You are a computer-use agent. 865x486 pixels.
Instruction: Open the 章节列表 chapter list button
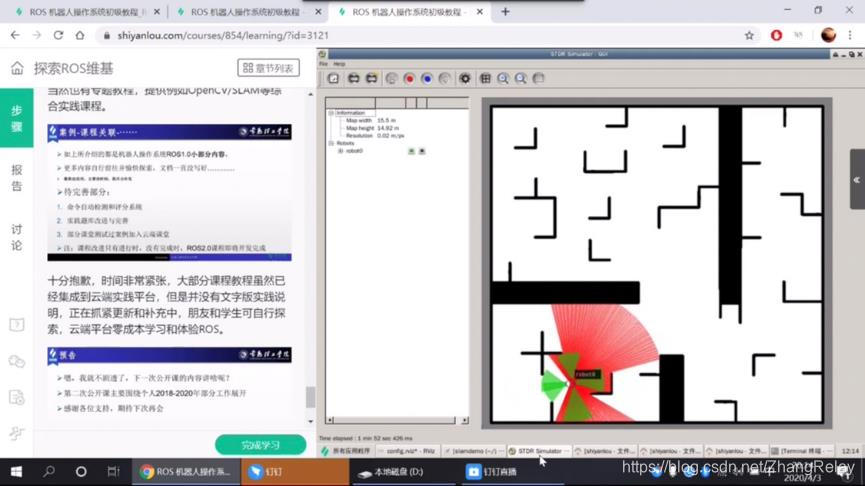[269, 68]
